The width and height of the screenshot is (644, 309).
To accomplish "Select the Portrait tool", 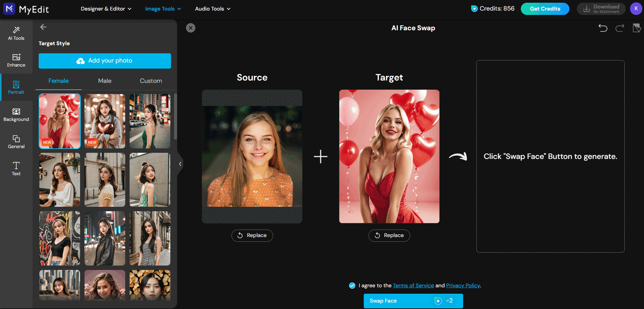I will pos(16,87).
